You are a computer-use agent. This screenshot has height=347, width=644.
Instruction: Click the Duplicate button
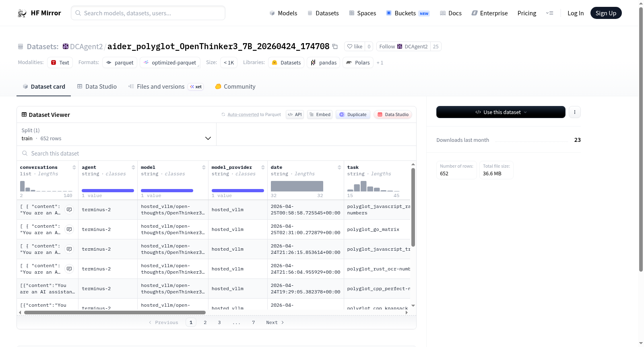click(353, 114)
